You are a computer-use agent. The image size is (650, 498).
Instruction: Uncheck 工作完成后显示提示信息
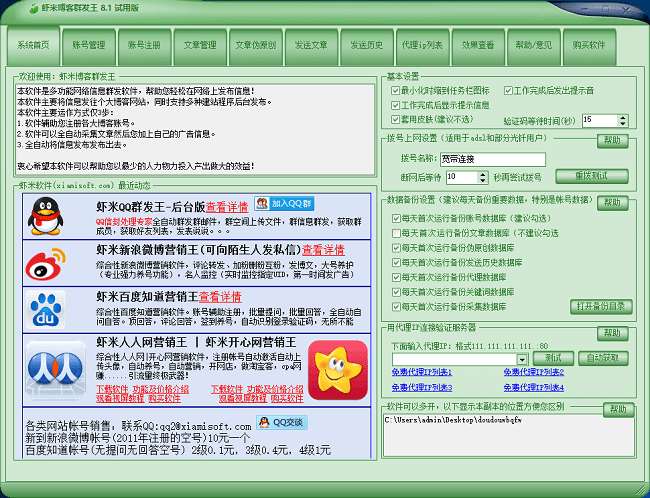[x=395, y=105]
